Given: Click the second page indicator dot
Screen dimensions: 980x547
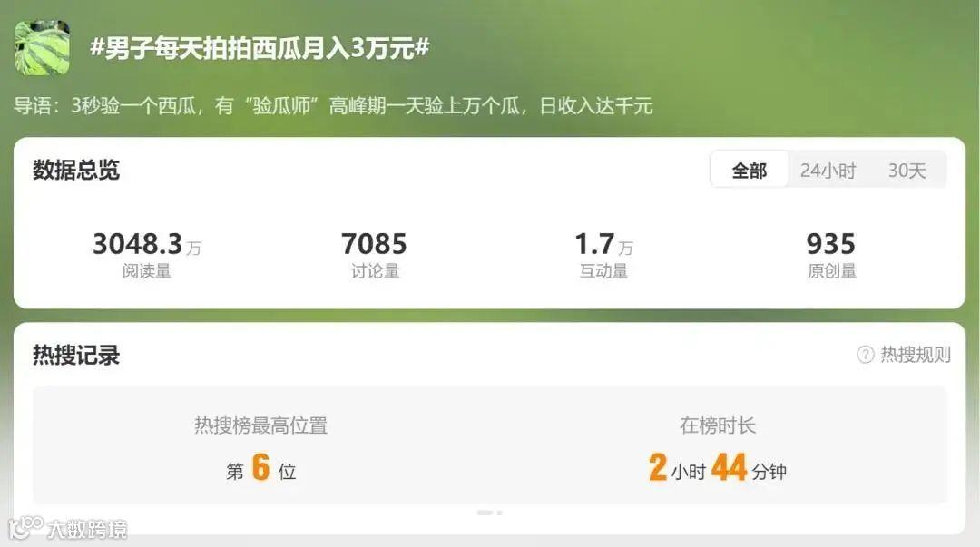Looking at the screenshot, I should (499, 513).
